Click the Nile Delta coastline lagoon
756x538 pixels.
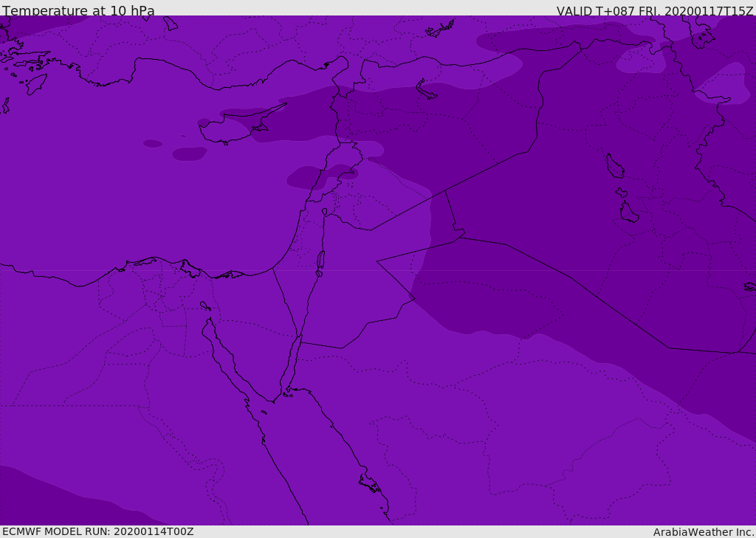[190, 269]
